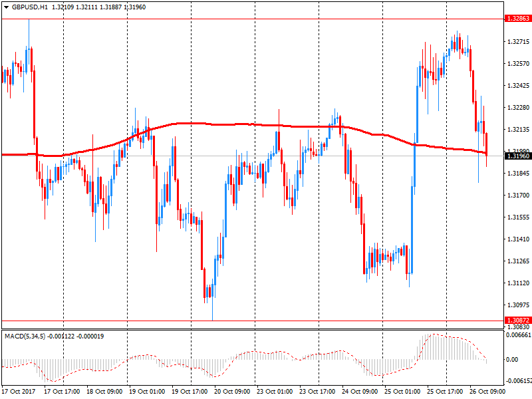
Task: Select MACD scale zero level 0.00
Action: (512, 360)
